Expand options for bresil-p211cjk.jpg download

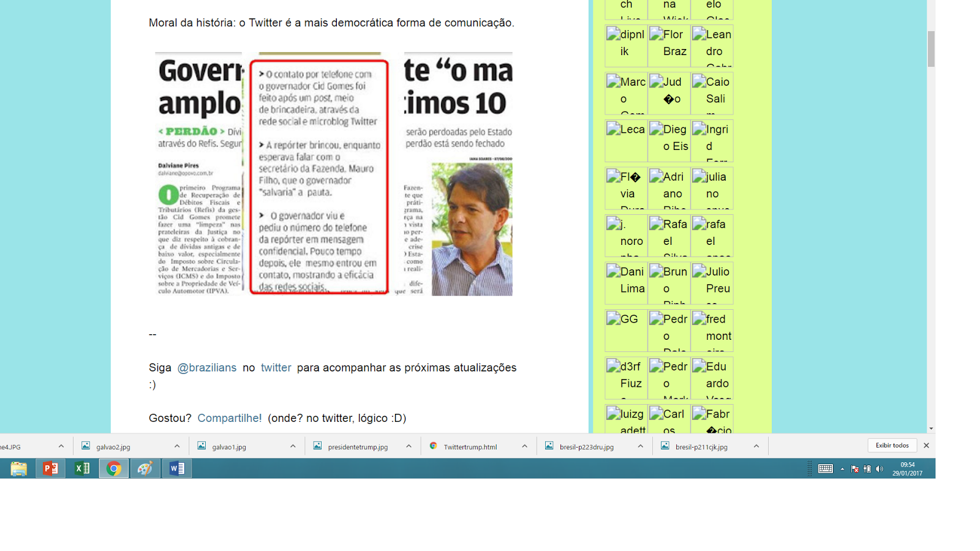(x=756, y=446)
